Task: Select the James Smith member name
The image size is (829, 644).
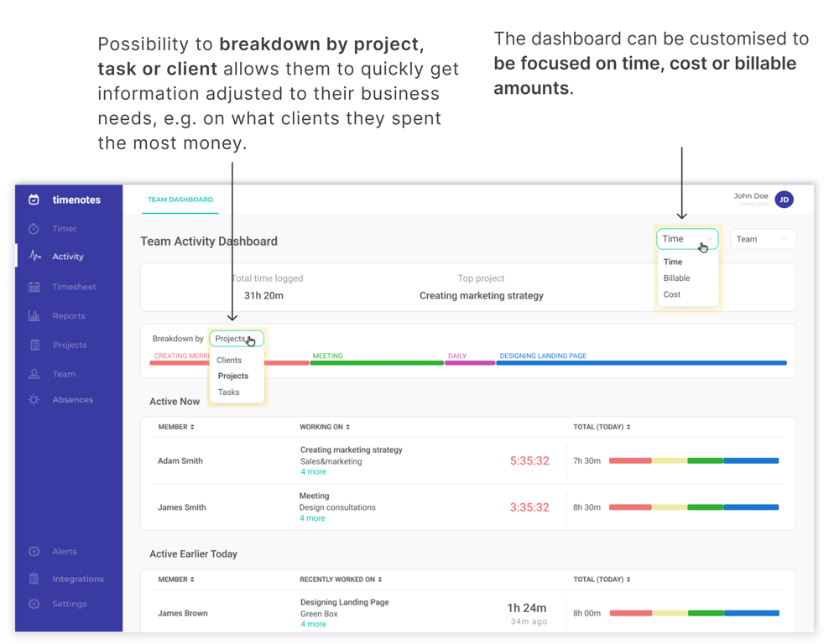Action: [182, 507]
